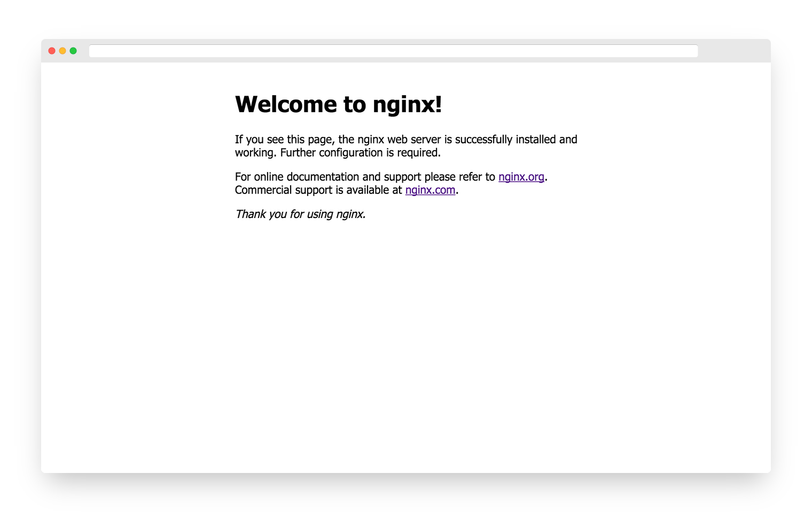The height and width of the screenshot is (512, 812).
Task: Click the italic thank-you message text
Action: tap(300, 214)
